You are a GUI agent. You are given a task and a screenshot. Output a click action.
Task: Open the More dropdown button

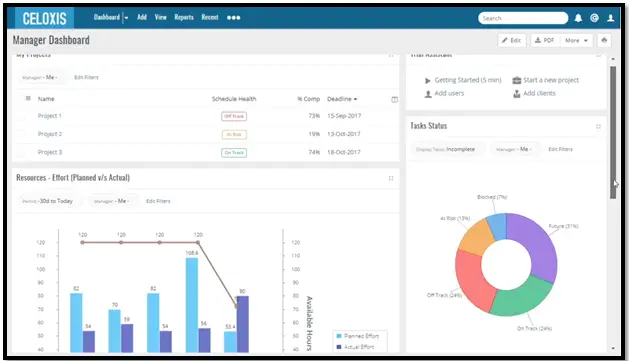tap(576, 40)
